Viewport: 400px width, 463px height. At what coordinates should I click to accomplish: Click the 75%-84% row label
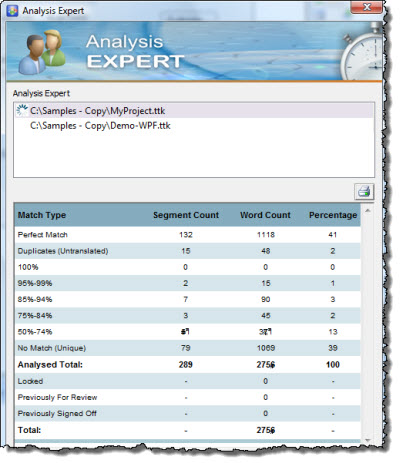35,315
